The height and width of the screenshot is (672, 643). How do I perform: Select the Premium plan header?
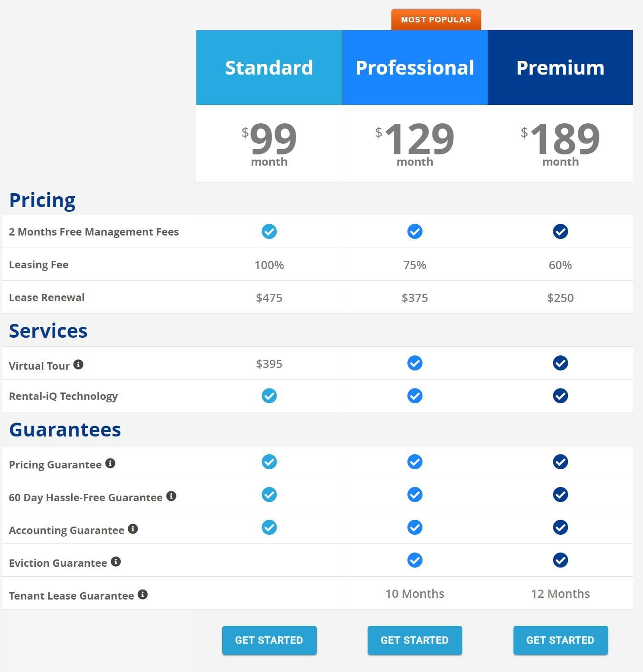click(x=560, y=68)
